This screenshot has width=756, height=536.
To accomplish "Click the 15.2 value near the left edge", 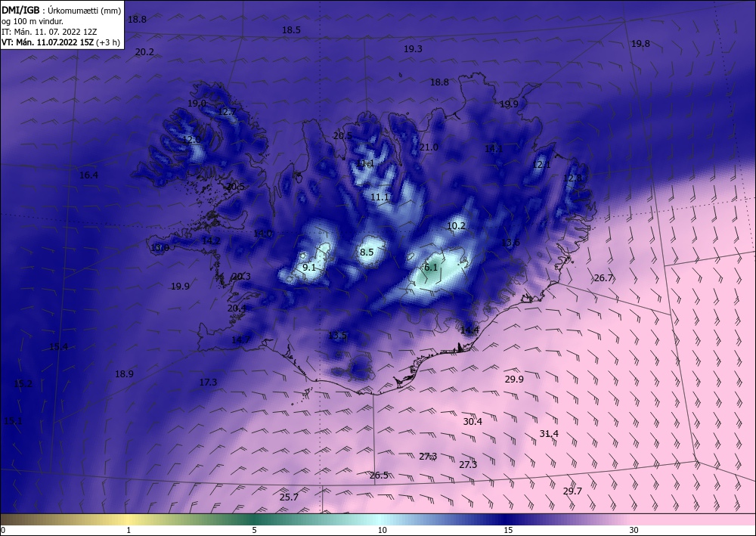I will click(x=23, y=384).
